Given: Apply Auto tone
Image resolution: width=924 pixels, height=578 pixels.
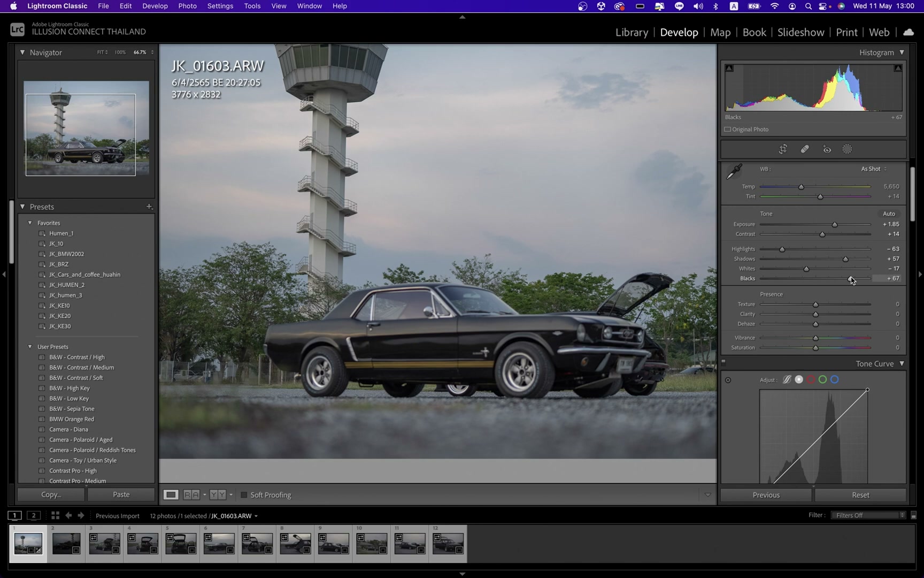Looking at the screenshot, I should click(889, 214).
